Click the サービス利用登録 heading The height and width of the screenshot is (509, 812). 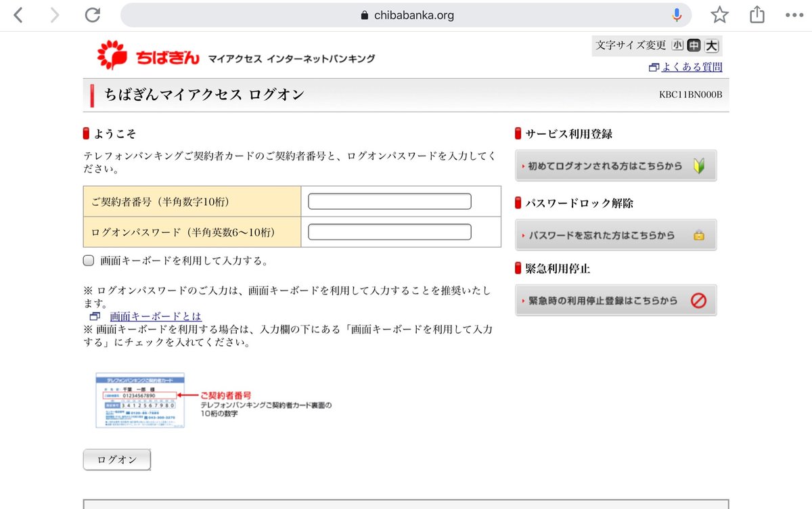point(568,134)
